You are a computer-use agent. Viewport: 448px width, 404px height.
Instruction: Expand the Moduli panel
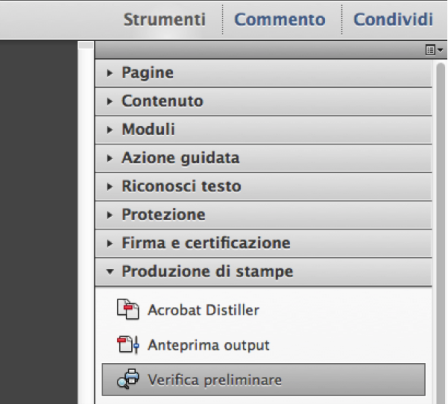click(x=264, y=130)
